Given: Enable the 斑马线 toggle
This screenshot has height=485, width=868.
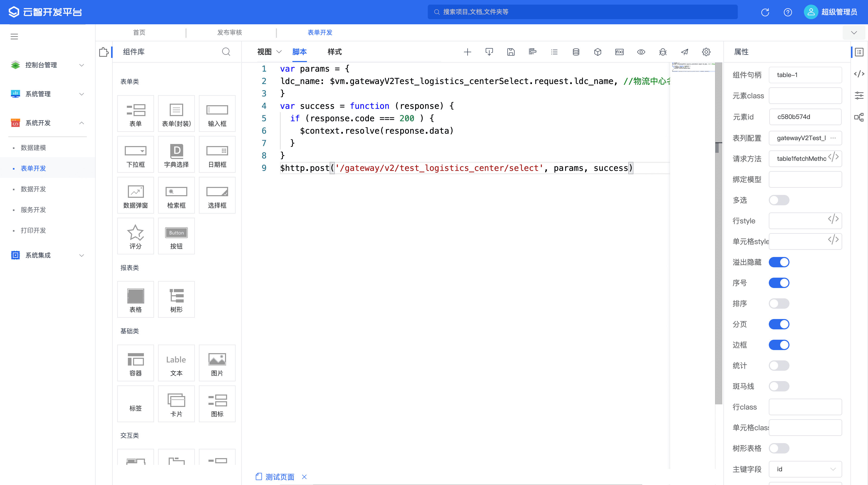Looking at the screenshot, I should 779,386.
